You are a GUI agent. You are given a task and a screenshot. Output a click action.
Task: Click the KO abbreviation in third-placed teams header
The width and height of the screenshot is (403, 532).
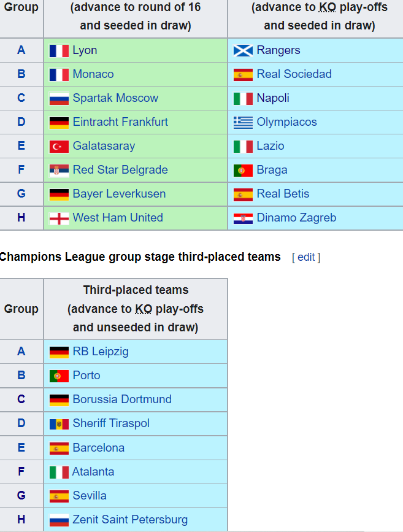[x=144, y=309]
